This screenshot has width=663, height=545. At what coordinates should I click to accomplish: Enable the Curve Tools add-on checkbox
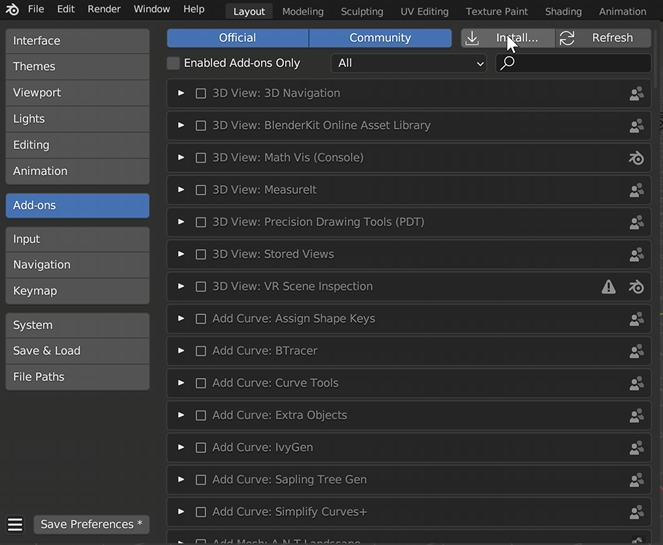click(201, 383)
